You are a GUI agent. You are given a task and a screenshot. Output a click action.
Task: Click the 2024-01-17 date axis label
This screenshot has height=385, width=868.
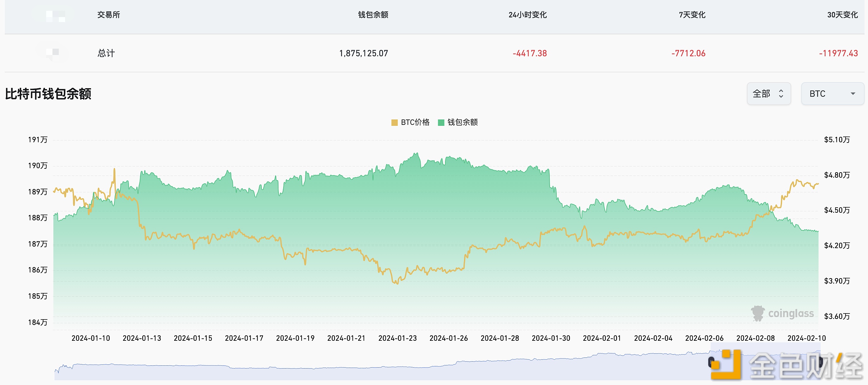244,338
